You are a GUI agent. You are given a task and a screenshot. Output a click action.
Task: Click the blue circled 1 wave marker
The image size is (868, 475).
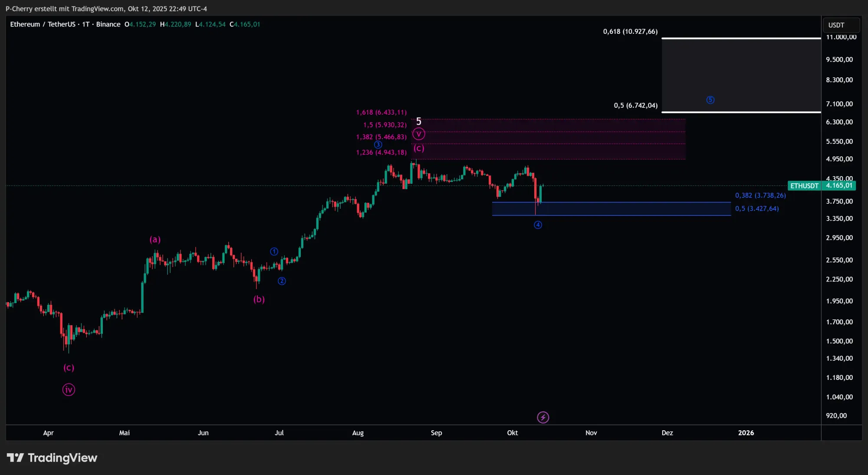[x=274, y=251]
